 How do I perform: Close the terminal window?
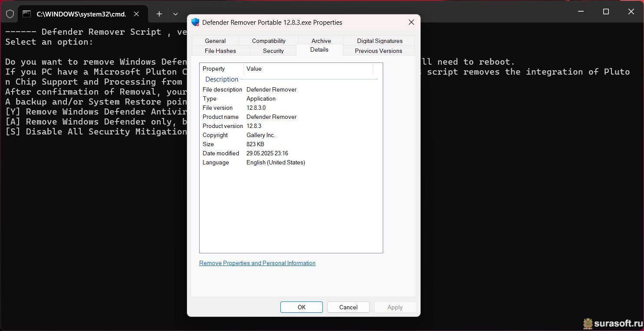(631, 12)
